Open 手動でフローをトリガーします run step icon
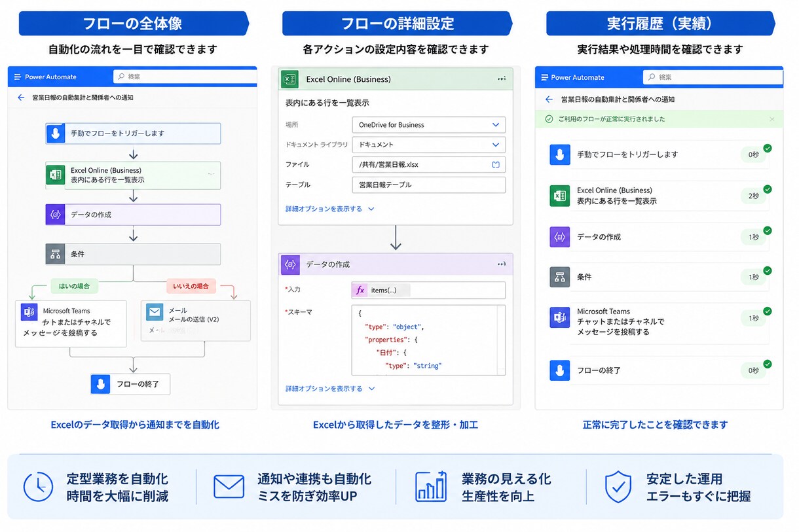Viewport: 799px width, 532px height. tap(559, 155)
